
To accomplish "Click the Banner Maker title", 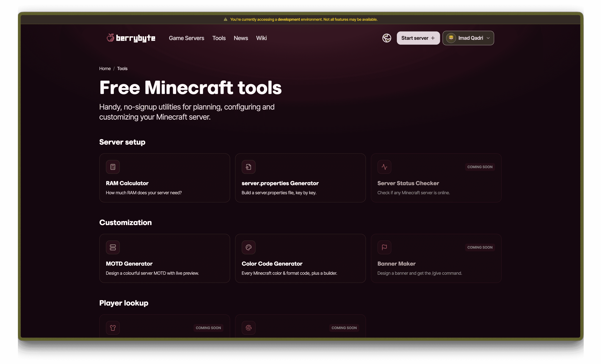I will (x=396, y=264).
